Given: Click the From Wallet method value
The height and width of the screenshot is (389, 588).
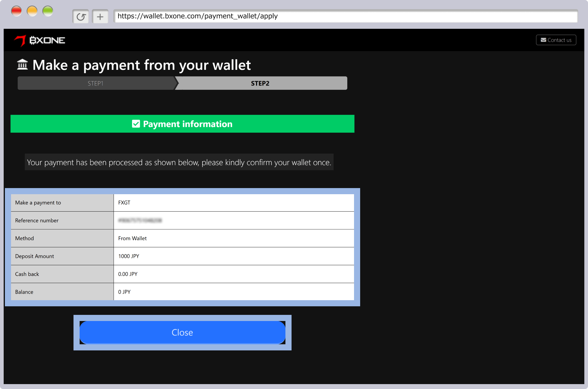Looking at the screenshot, I should point(132,238).
